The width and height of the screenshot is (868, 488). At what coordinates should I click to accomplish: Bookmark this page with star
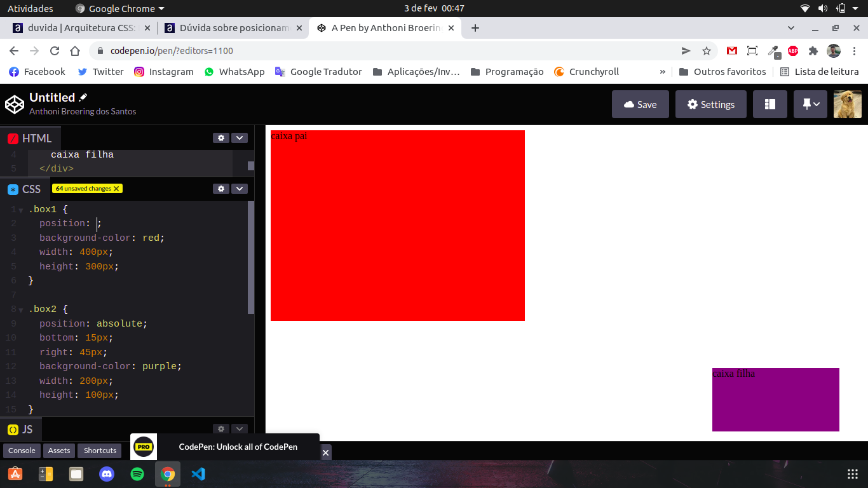click(x=706, y=51)
